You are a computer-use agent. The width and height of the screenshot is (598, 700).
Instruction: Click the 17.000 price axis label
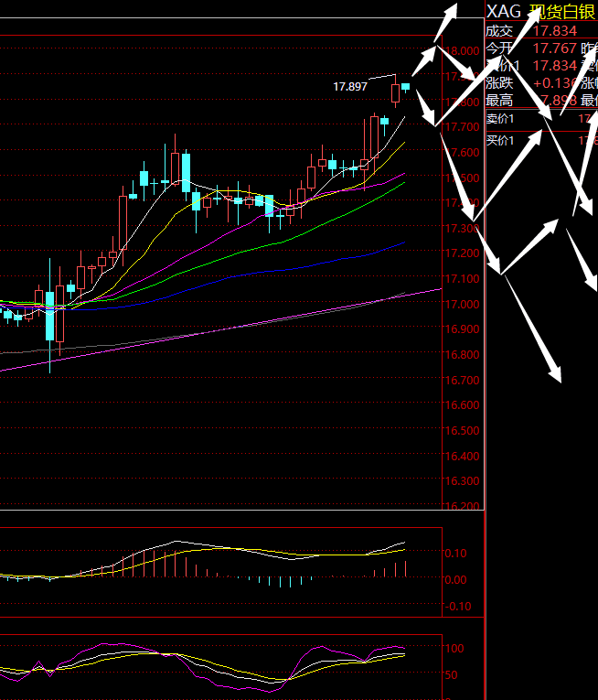(463, 304)
